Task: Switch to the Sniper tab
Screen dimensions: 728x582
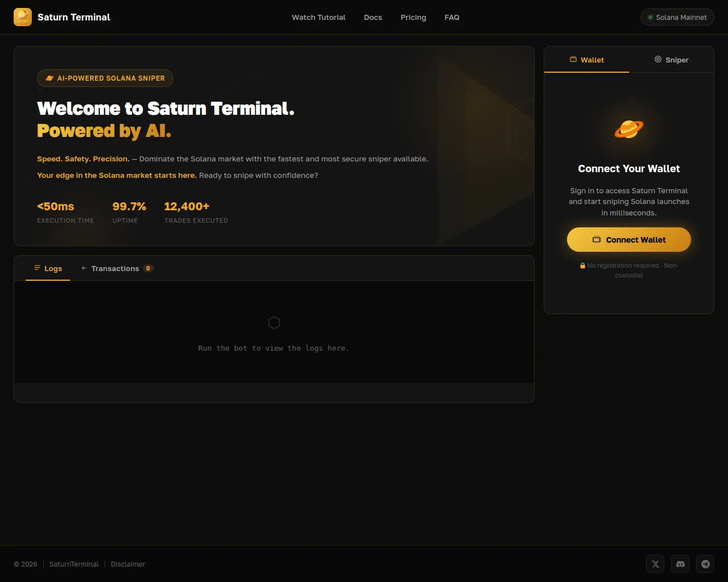Action: pyautogui.click(x=671, y=60)
